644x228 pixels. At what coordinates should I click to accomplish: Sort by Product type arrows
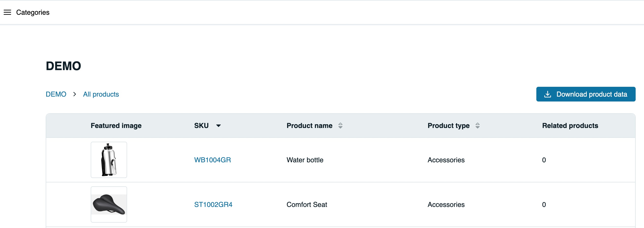coord(478,126)
